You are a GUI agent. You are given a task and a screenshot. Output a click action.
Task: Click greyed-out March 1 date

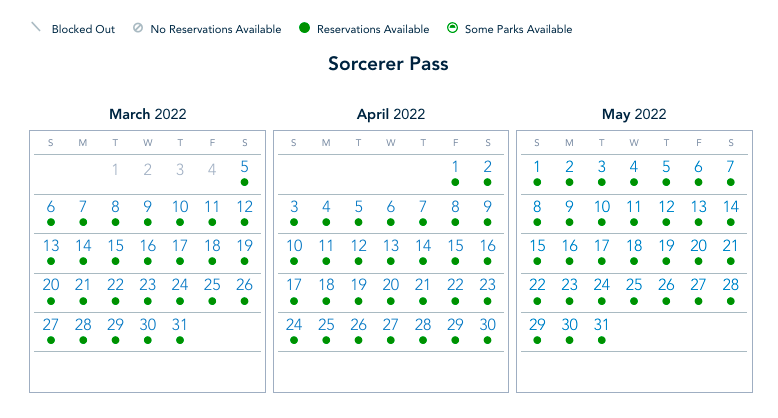pyautogui.click(x=115, y=169)
